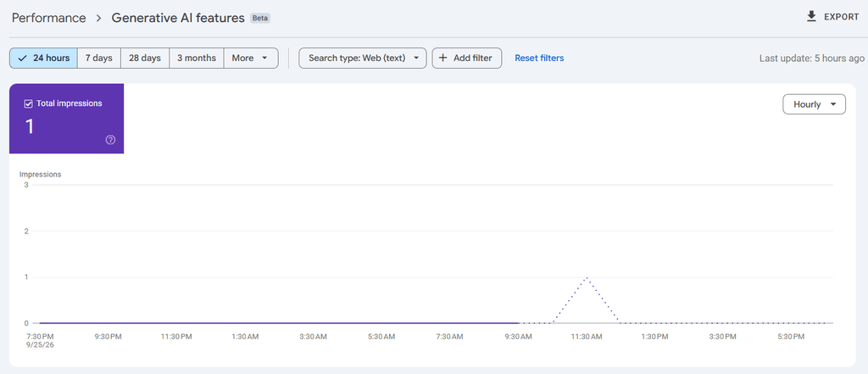This screenshot has height=374, width=868.
Task: Open the Hourly granularity dropdown
Action: click(x=814, y=104)
